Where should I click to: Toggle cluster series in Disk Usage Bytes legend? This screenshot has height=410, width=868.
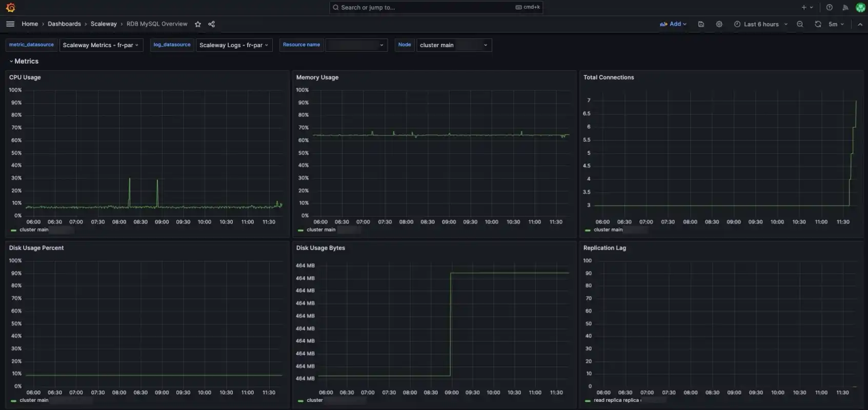point(315,401)
